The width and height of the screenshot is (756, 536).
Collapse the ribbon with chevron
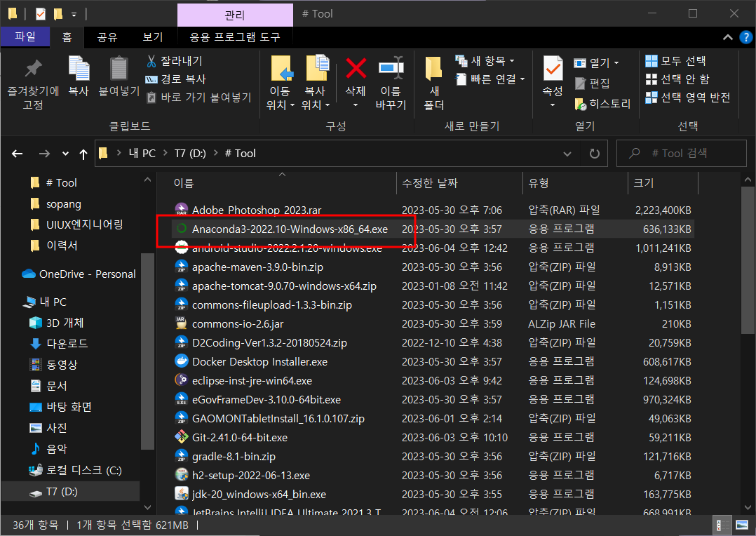727,37
